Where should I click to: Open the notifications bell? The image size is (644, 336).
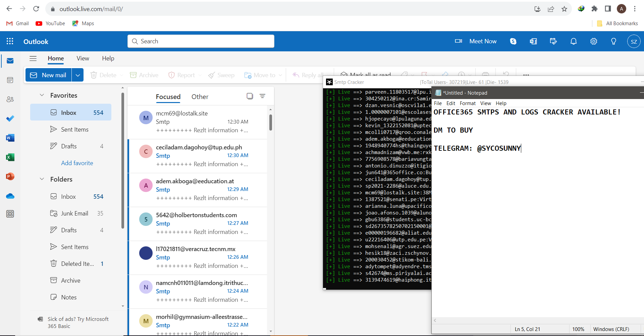pos(574,41)
